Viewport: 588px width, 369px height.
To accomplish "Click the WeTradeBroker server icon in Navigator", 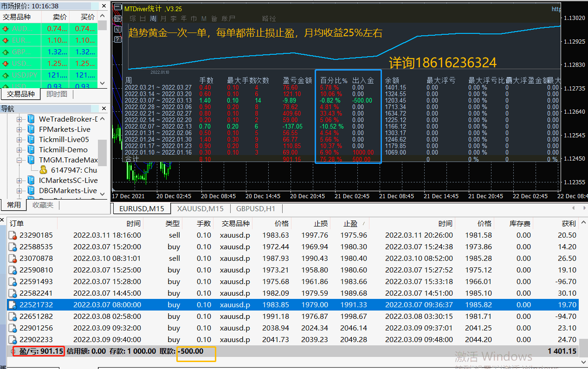I will [31, 119].
